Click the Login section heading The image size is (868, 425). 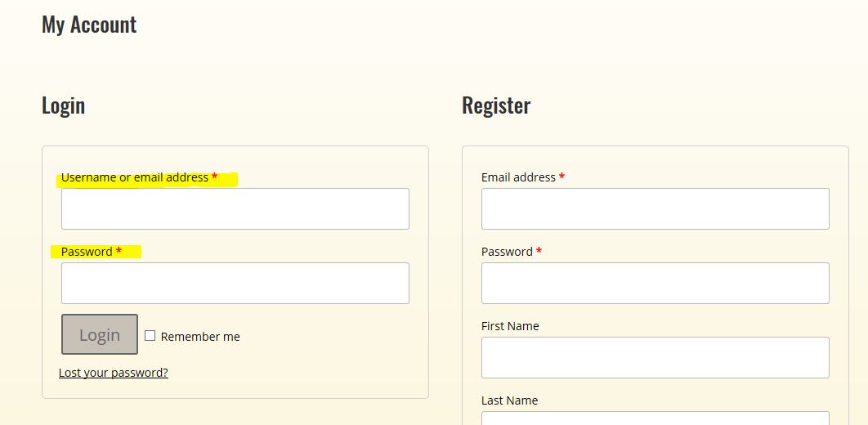63,105
